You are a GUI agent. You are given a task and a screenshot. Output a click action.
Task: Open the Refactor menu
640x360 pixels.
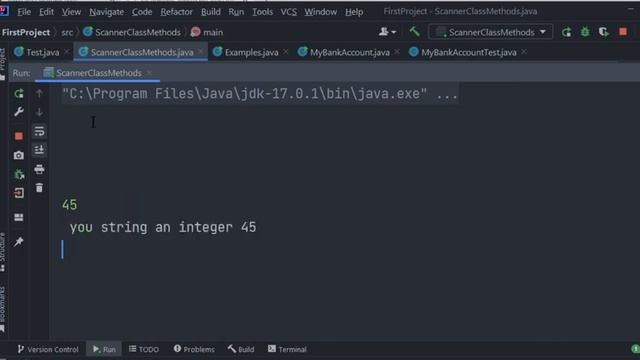click(176, 12)
